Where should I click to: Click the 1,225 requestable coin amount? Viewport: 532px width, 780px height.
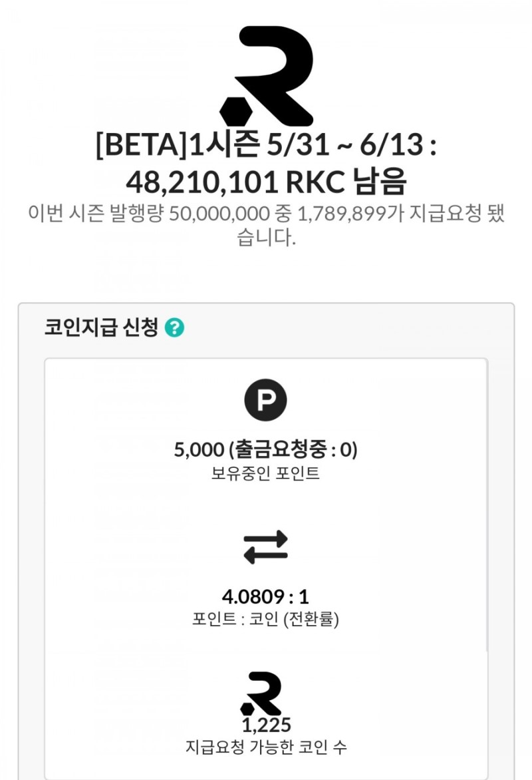tap(265, 724)
